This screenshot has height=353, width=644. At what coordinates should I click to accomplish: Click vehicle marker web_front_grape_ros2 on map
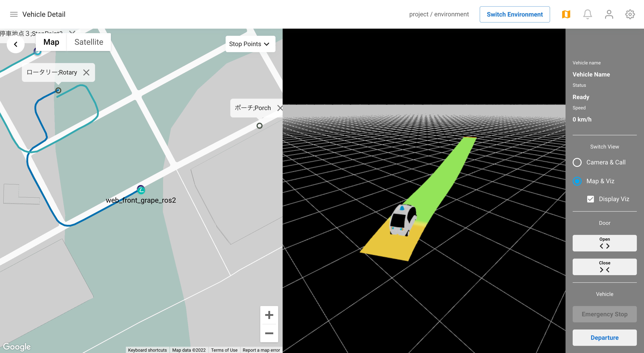pyautogui.click(x=141, y=190)
